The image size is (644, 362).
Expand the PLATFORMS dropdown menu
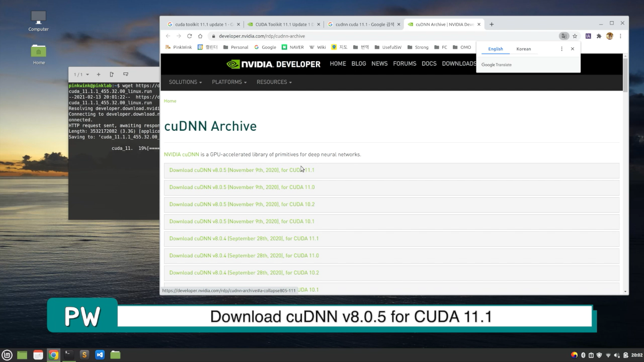pyautogui.click(x=229, y=82)
